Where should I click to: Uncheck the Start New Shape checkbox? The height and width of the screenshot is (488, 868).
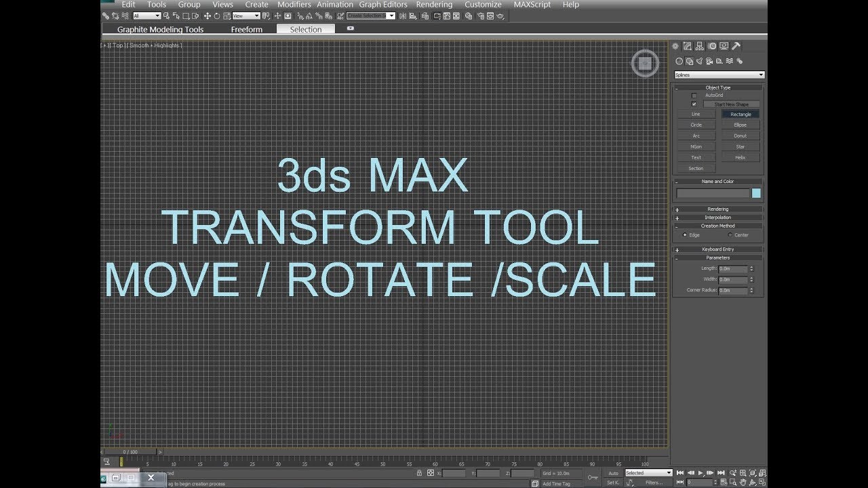[x=694, y=104]
